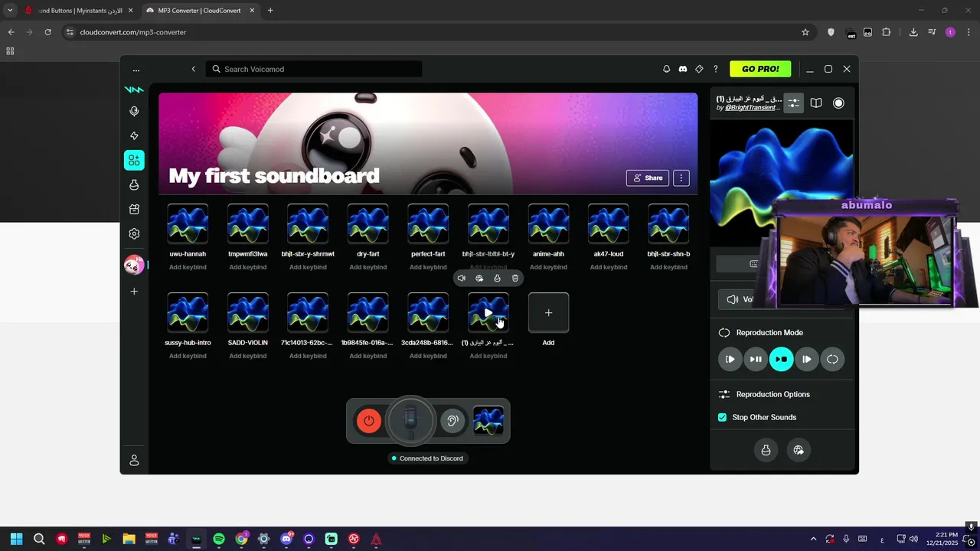Click the GO PRO! button
This screenshot has width=980, height=551.
pos(760,69)
